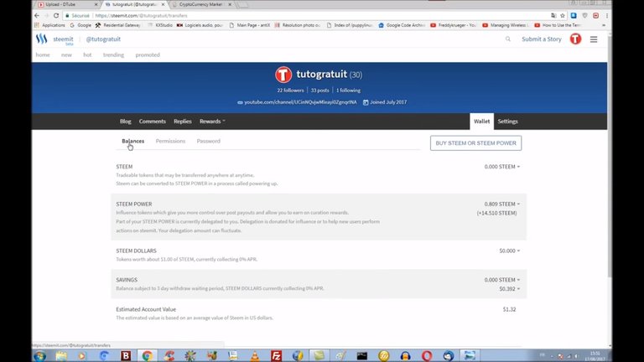The height and width of the screenshot is (362, 644).
Task: Go to the home feed link
Action: coord(43,55)
